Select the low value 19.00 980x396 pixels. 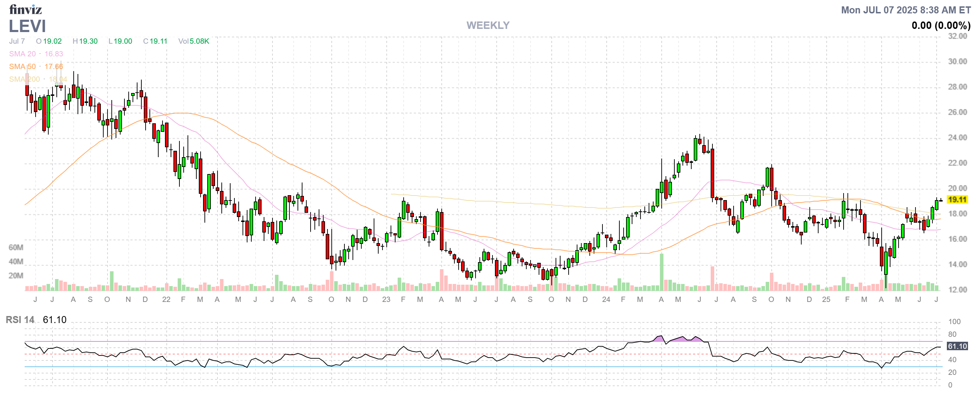tap(123, 41)
